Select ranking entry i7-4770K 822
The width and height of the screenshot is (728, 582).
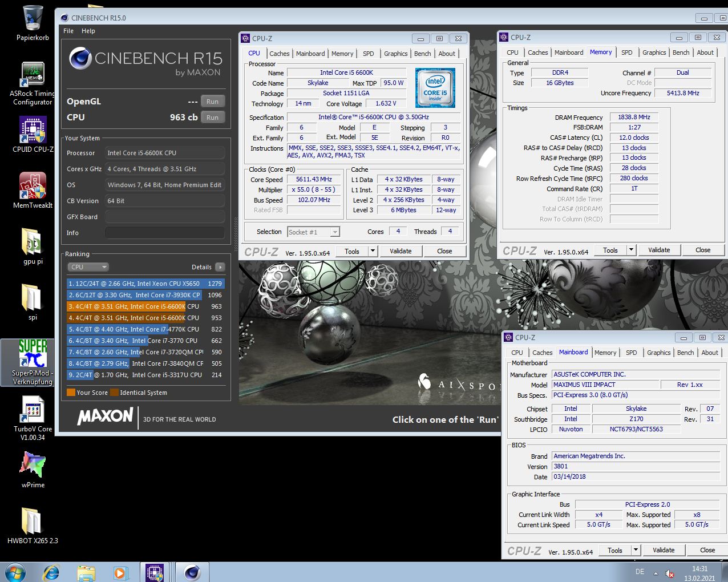pos(145,329)
